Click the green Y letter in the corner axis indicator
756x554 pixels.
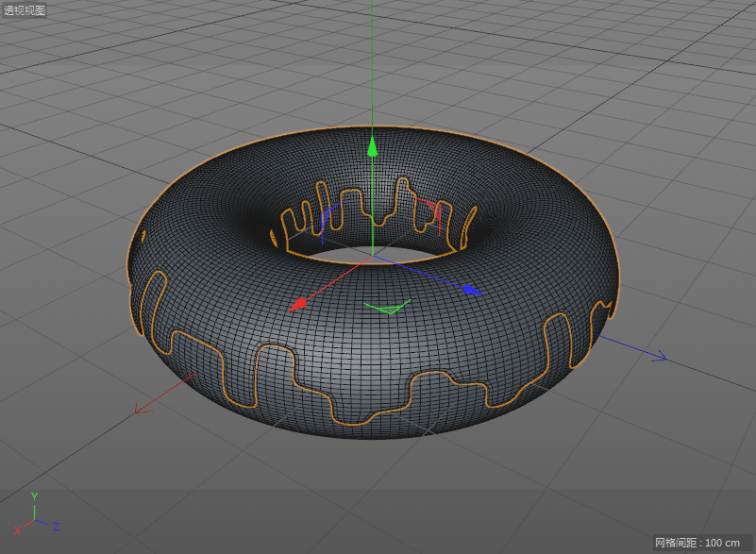[35, 495]
